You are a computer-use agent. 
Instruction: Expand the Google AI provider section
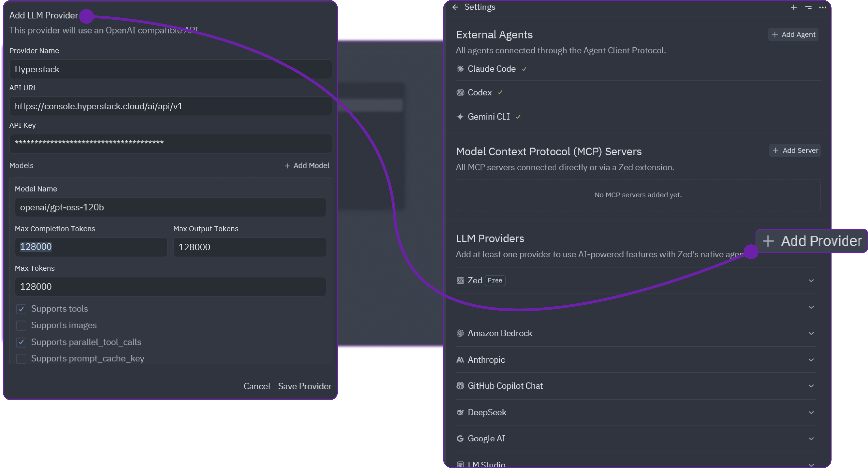coord(811,438)
